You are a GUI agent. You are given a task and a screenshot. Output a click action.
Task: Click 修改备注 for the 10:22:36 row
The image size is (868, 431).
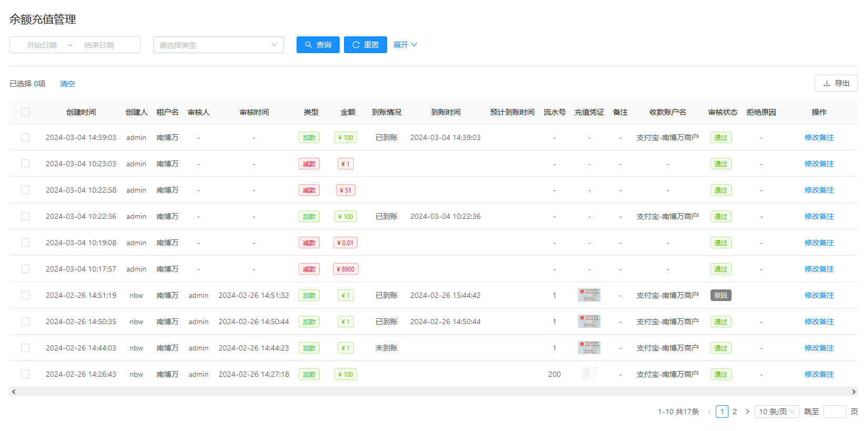coord(819,216)
